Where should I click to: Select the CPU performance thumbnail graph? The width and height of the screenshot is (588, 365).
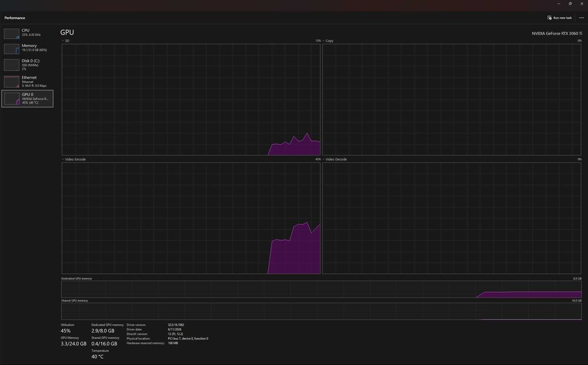(x=12, y=34)
